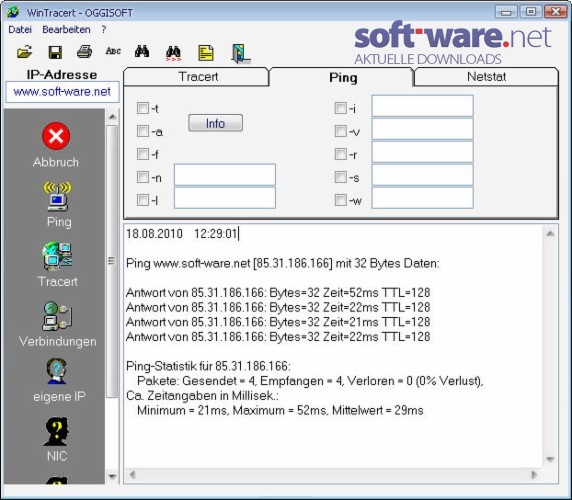
Task: Click output pane vertical scroll up arrow
Action: click(x=550, y=233)
